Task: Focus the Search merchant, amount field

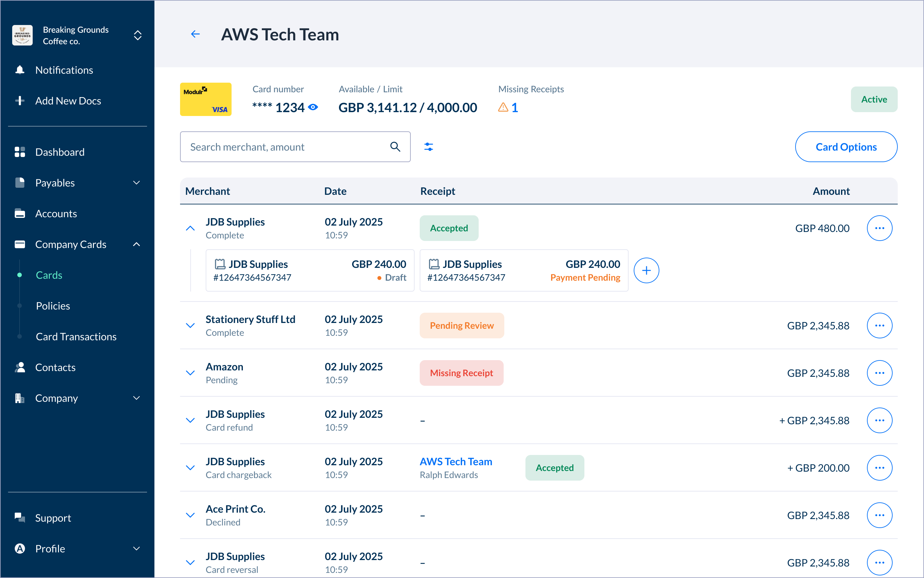Action: pyautogui.click(x=295, y=147)
